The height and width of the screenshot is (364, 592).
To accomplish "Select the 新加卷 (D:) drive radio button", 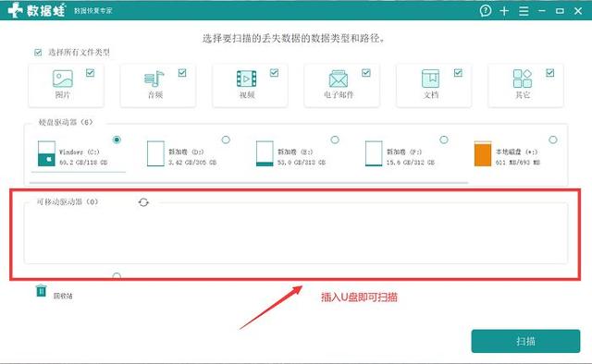I will (226, 140).
